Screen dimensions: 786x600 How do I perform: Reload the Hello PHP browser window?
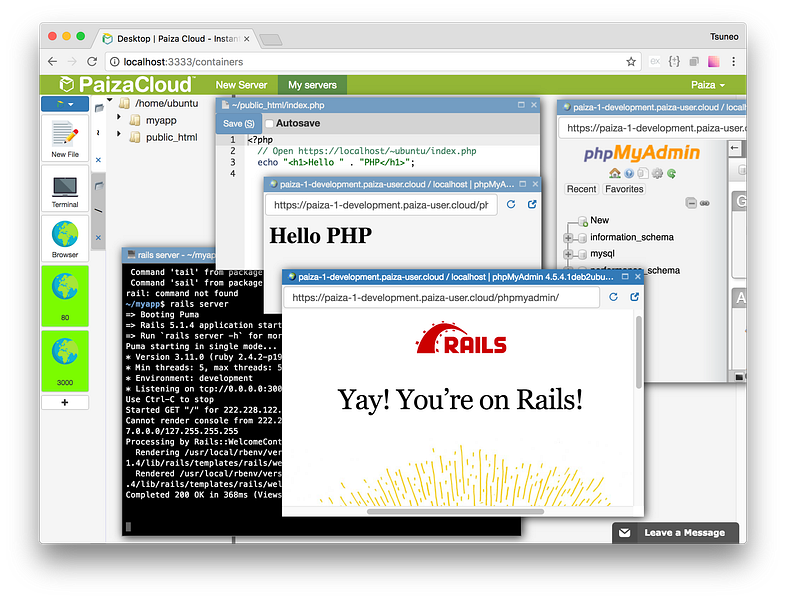tap(511, 205)
